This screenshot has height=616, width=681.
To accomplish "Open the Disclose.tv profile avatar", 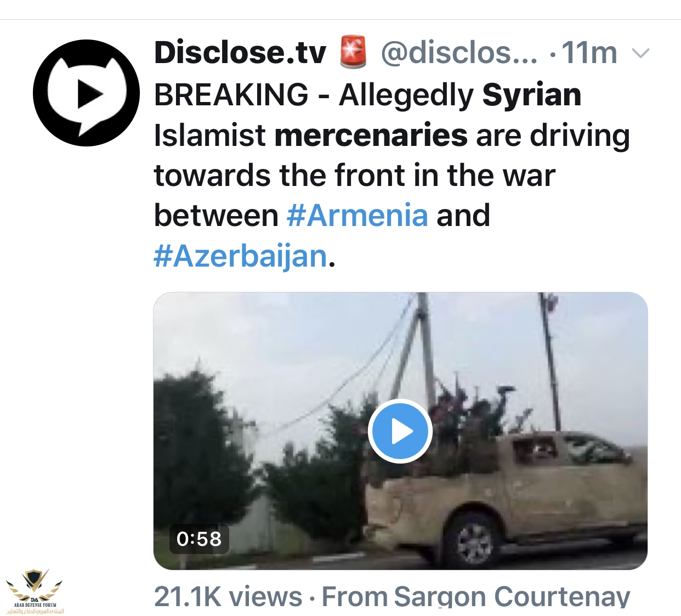I will click(86, 93).
